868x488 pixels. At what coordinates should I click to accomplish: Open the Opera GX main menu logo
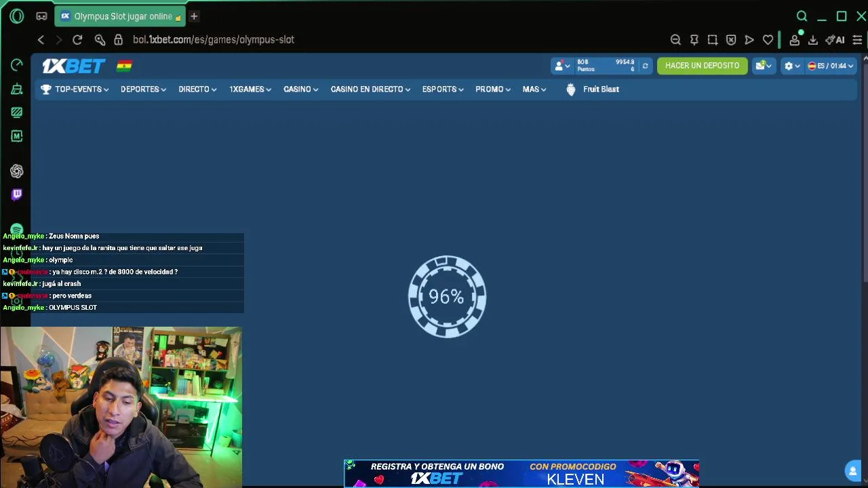[x=17, y=16]
